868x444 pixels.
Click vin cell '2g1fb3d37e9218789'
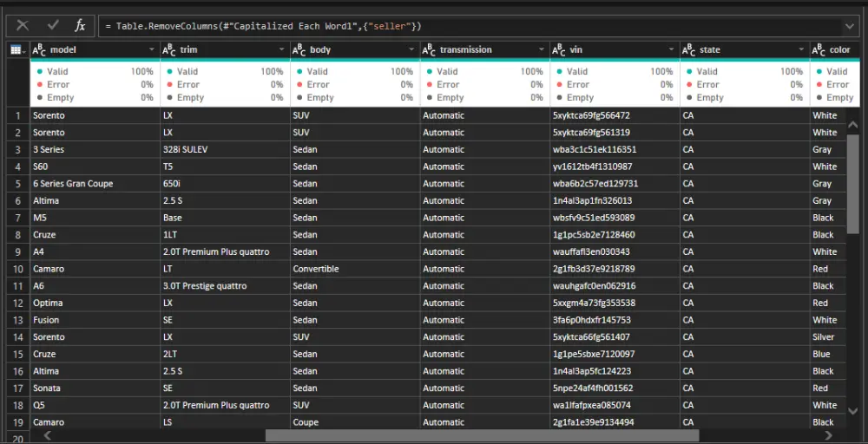(615, 269)
